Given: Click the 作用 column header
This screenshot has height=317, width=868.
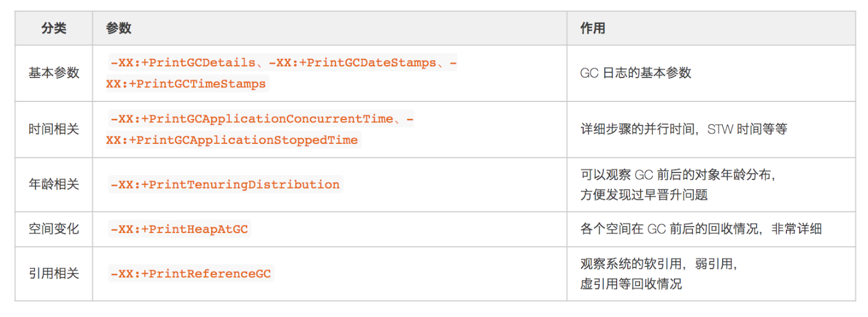Looking at the screenshot, I should tap(593, 29).
